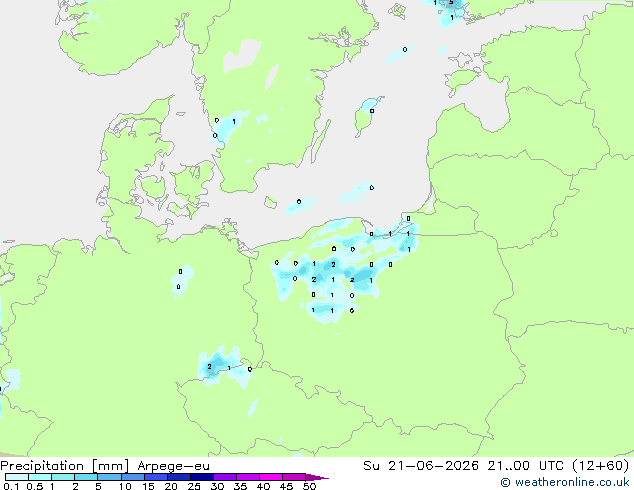
Task: Click the "0" value on Gotland island
Action: point(372,111)
